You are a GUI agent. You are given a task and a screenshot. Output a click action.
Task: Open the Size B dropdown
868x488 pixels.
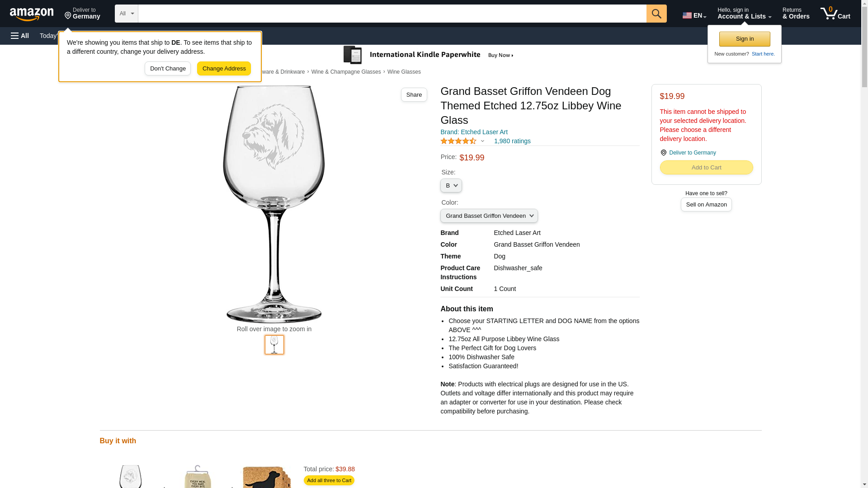[451, 186]
